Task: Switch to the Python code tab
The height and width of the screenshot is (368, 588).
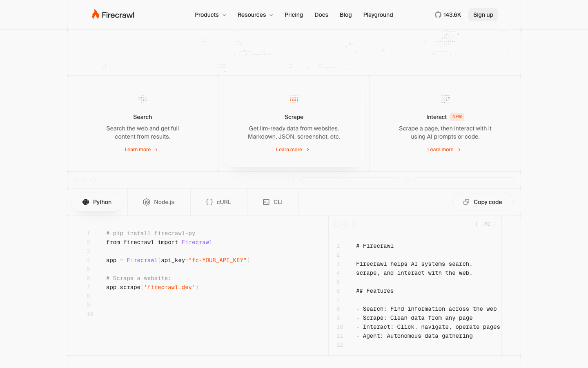Action: [x=97, y=202]
